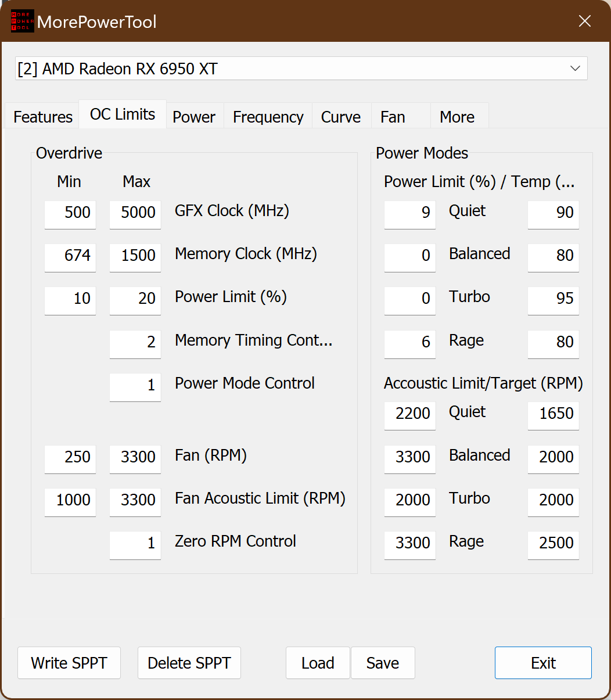
Task: Click the Overdrive group title
Action: [x=69, y=153]
